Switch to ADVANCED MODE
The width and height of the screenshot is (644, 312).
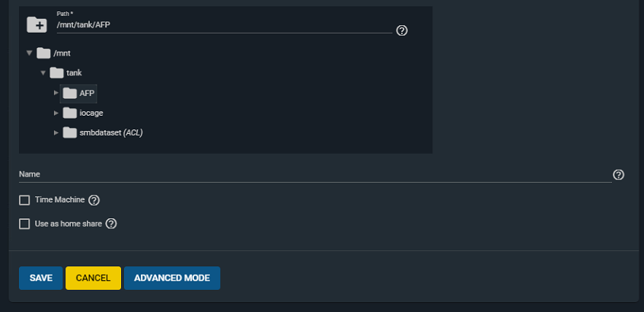[x=172, y=278]
